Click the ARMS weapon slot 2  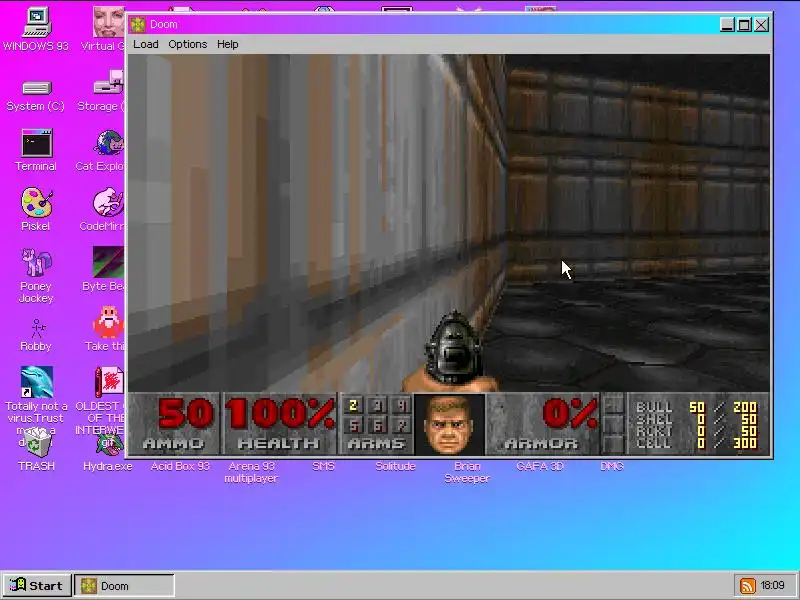click(x=353, y=406)
